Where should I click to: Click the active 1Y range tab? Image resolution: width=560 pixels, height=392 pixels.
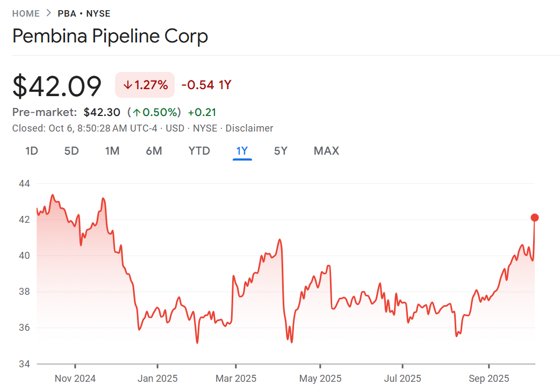[242, 151]
